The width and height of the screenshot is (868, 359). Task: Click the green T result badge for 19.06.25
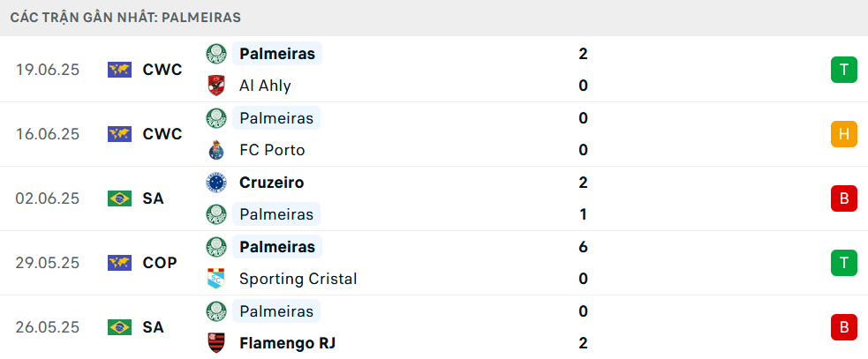(x=843, y=70)
